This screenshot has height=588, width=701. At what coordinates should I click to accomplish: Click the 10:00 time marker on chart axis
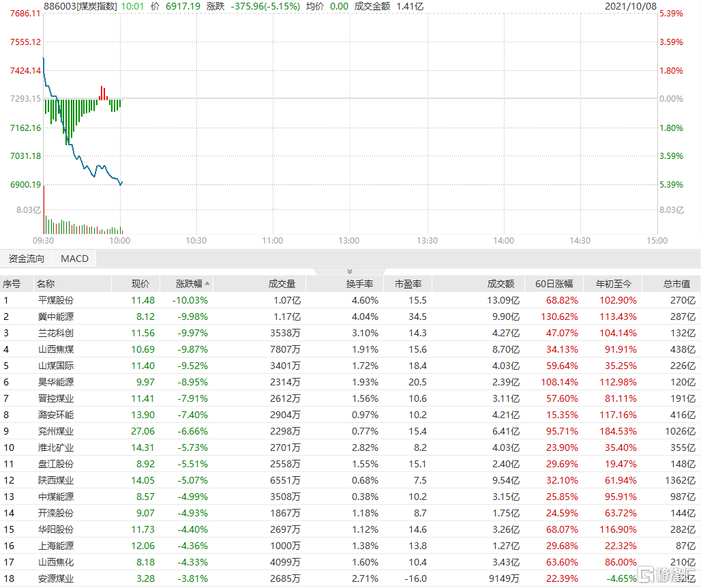tap(120, 240)
